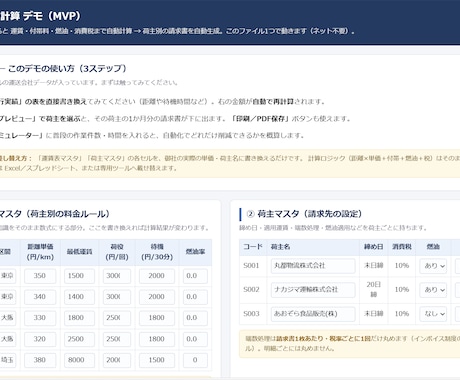
Task: Focus the 荷役 field in the 340 row
Action: 117,297
